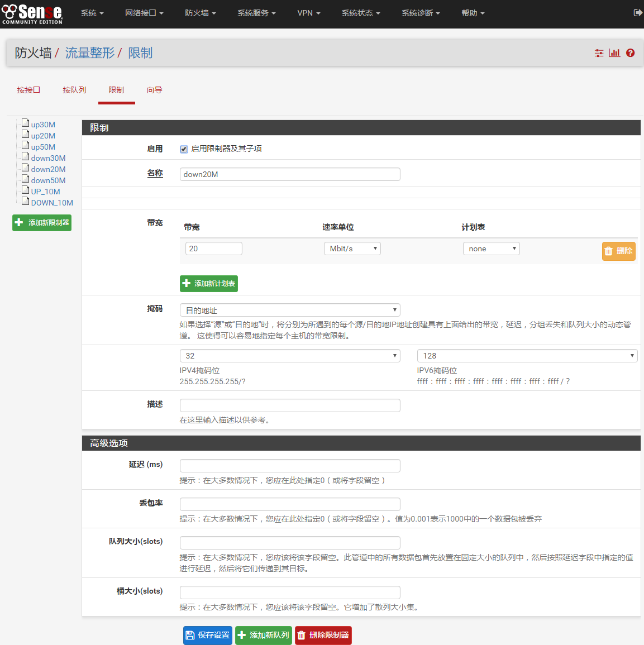Open the schedule dropdown showing none
This screenshot has height=645, width=644.
point(491,249)
